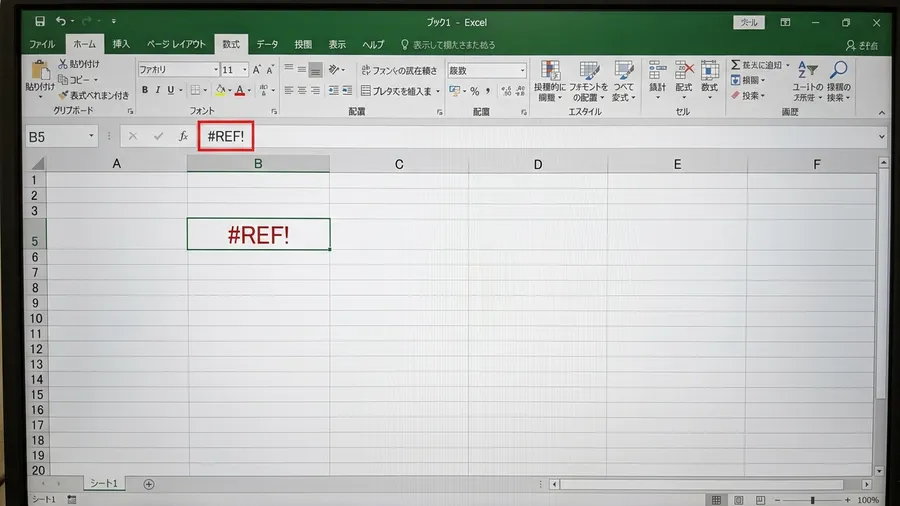Click the Format cells icon
Viewport: 900px width, 506px height.
pyautogui.click(x=709, y=71)
